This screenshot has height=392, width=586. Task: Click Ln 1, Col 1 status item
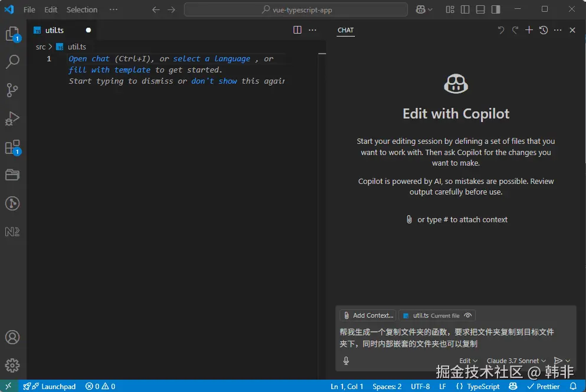347,386
